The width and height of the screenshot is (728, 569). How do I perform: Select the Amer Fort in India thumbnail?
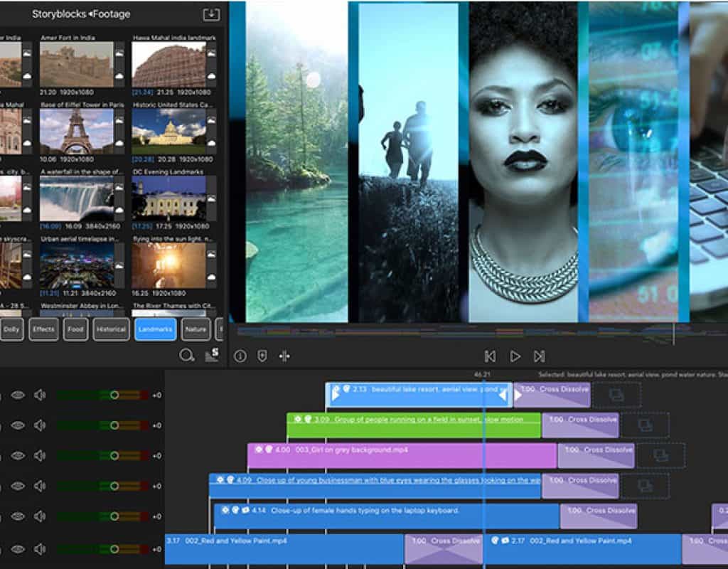77,65
